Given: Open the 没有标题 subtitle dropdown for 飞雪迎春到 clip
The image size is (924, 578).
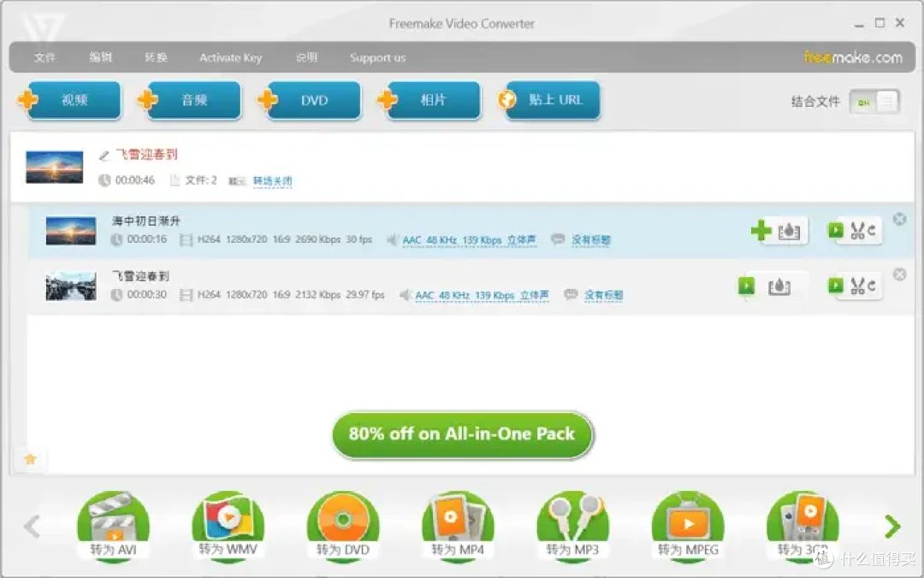Looking at the screenshot, I should (603, 295).
